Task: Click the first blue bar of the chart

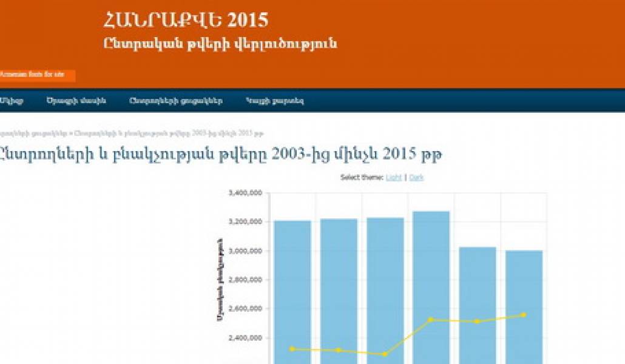Action: [292, 292]
